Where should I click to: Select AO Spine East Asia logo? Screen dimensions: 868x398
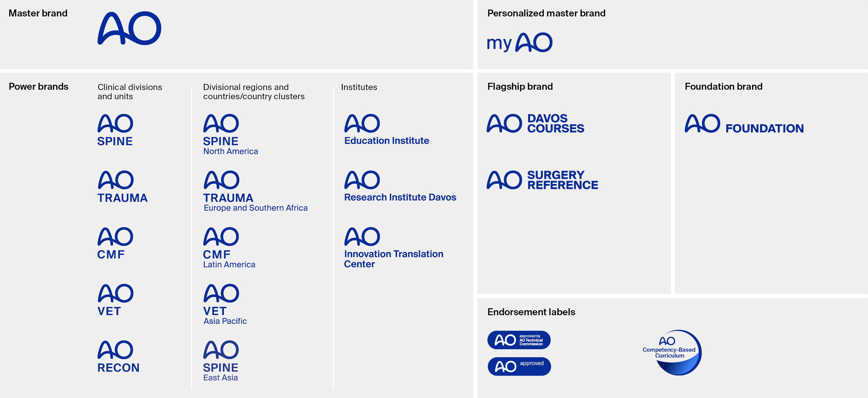(221, 361)
